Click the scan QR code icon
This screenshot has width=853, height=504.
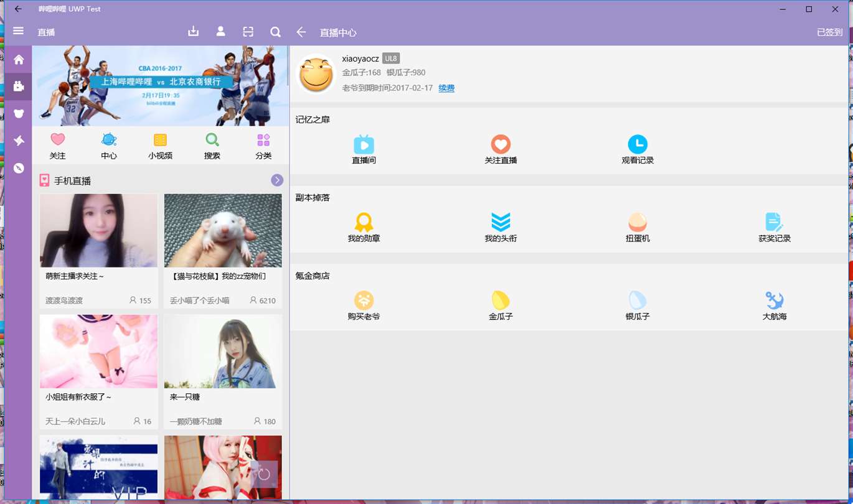point(248,32)
